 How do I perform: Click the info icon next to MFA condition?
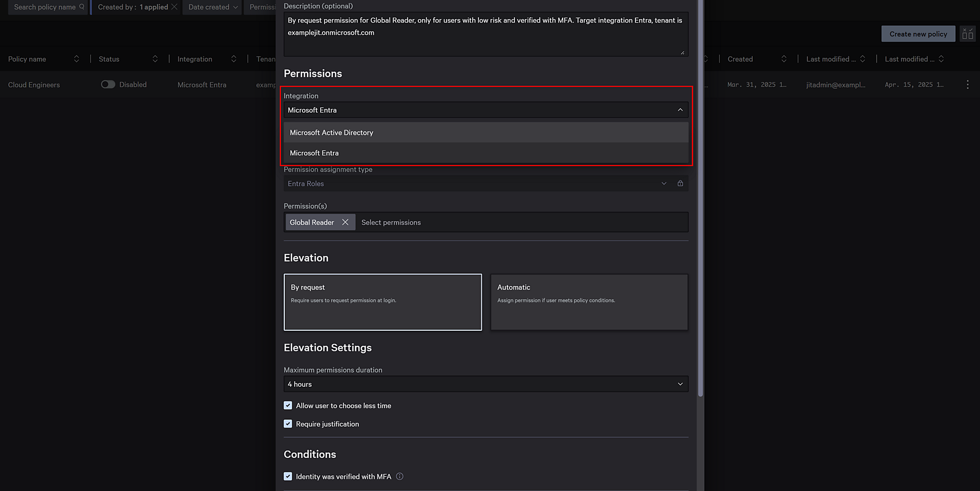(x=400, y=476)
